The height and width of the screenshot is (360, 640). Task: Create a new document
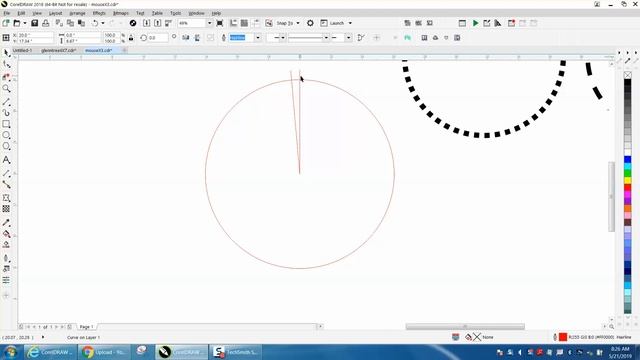pyautogui.click(x=6, y=23)
